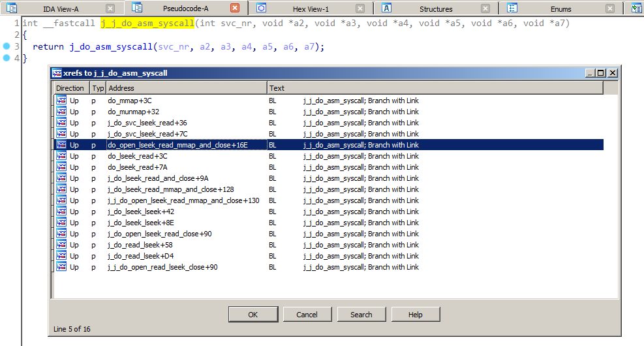The width and height of the screenshot is (644, 346).
Task: Minimize the xrefs dialog window
Action: coord(590,72)
